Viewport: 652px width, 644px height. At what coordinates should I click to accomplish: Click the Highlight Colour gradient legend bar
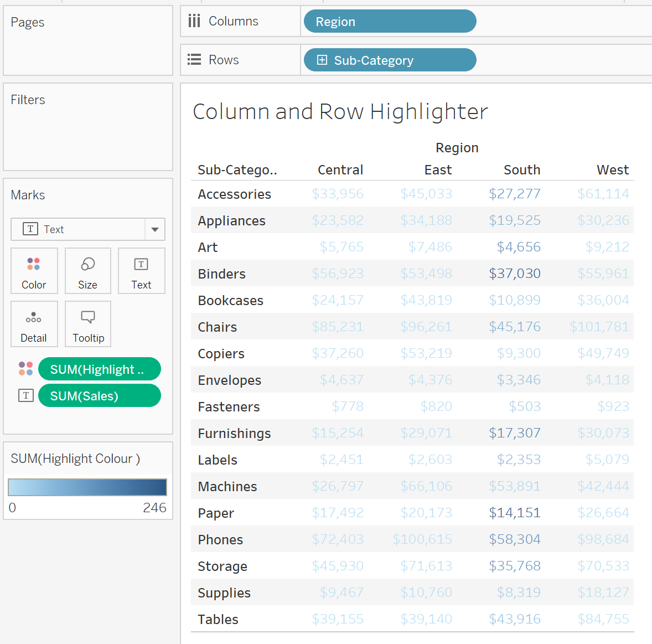[x=87, y=487]
